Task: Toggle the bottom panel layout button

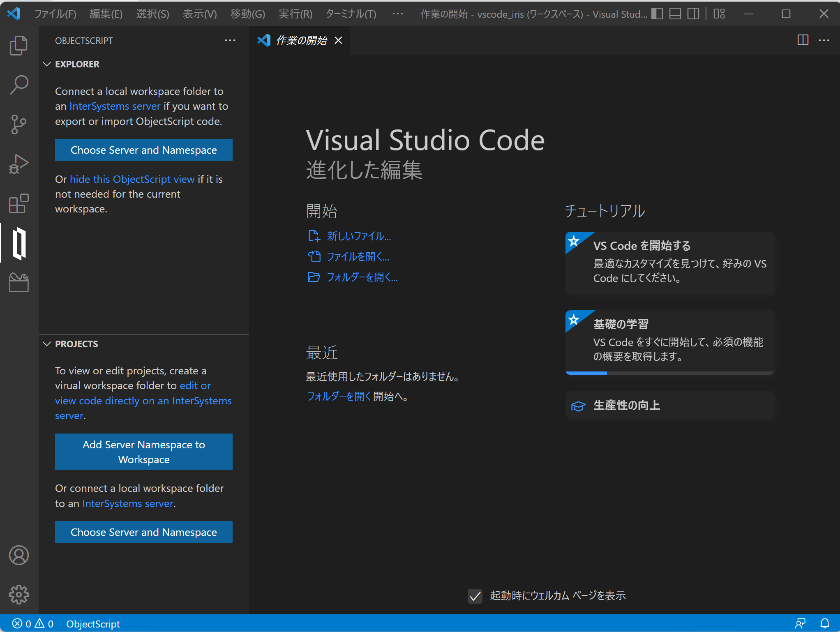Action: coord(675,14)
